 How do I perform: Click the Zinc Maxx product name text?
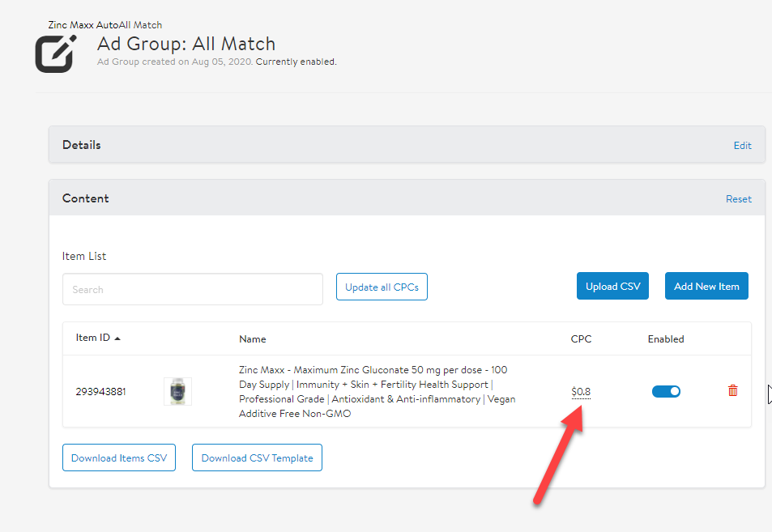coord(377,392)
